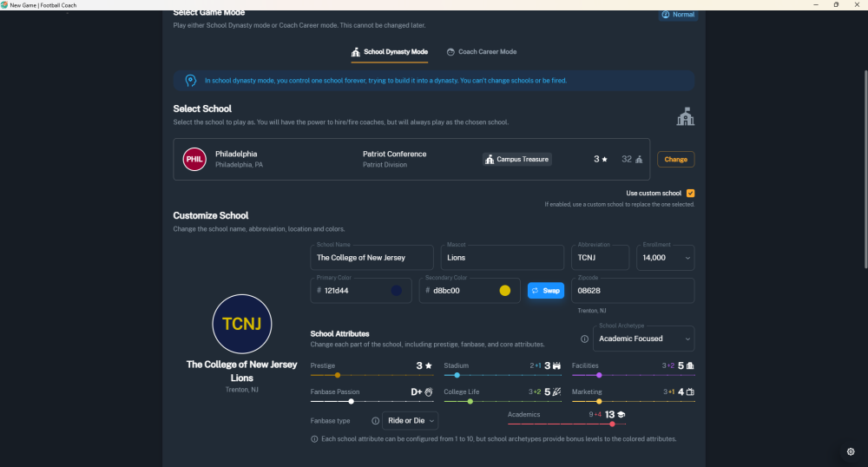
Task: Click the Prestige slider handle
Action: coord(338,375)
